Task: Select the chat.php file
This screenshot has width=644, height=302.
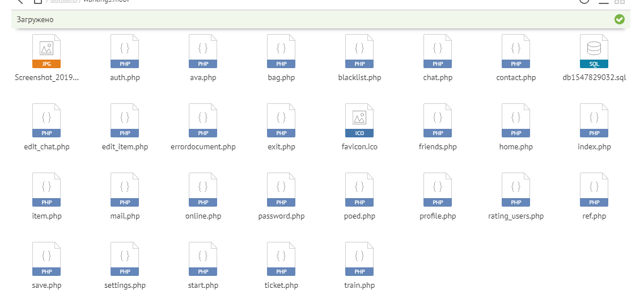Action: [438, 52]
